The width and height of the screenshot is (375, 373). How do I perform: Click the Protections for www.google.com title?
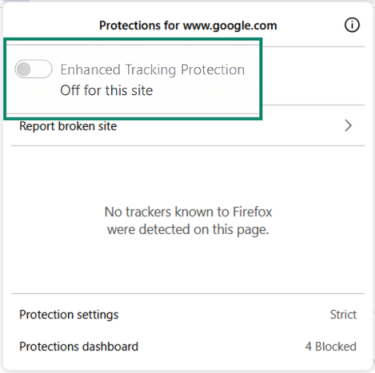point(188,25)
